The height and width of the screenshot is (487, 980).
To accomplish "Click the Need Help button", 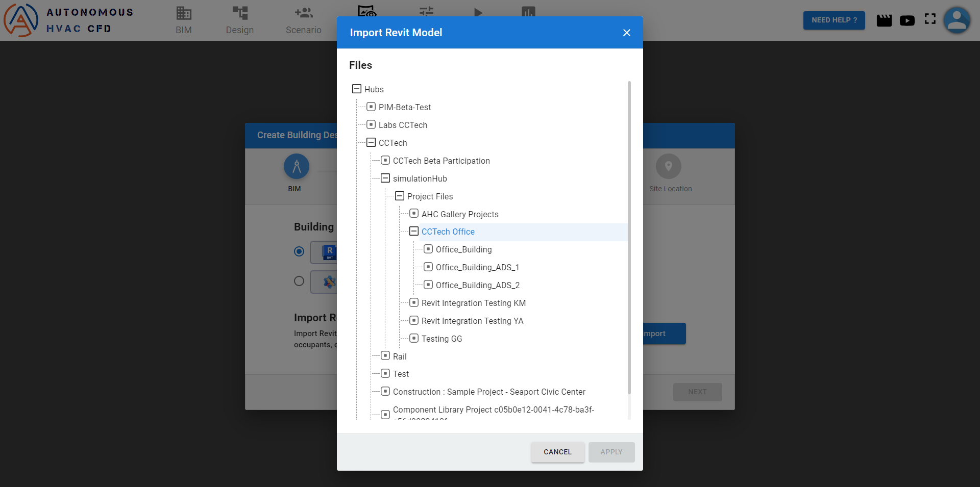I will point(834,20).
